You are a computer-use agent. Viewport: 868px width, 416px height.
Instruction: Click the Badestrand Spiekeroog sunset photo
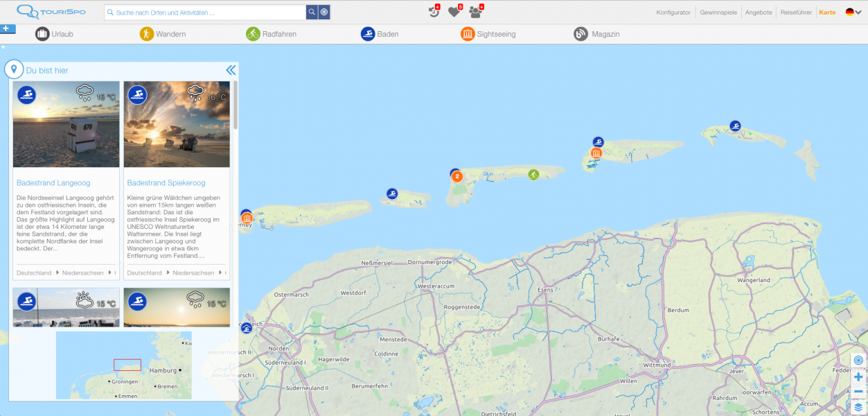(x=177, y=124)
